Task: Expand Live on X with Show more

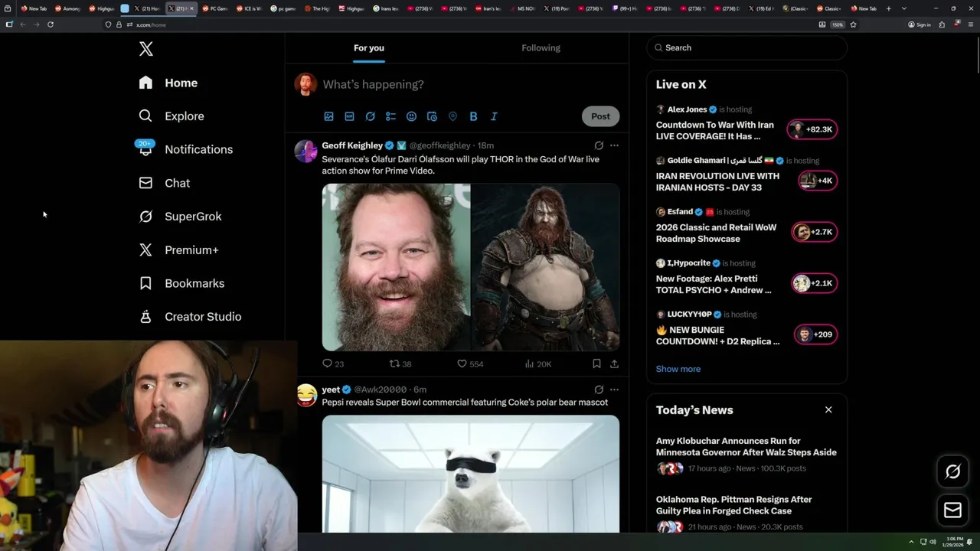Action: click(678, 369)
